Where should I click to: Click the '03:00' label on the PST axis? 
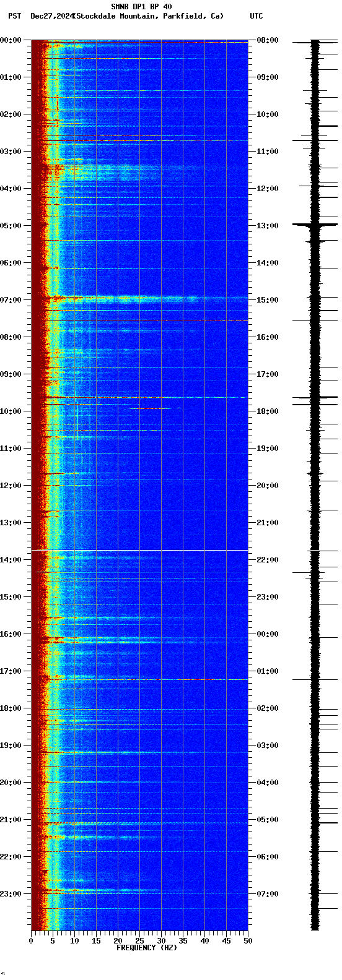click(11, 152)
